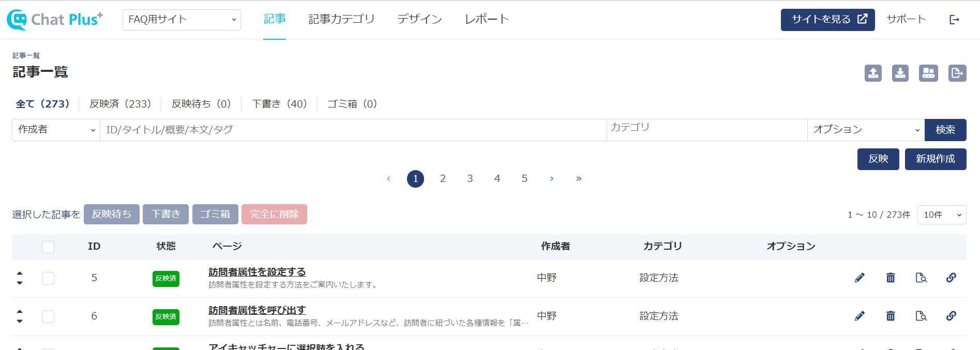Click the logout icon in the top bar
This screenshot has width=980, height=350.
coord(954,20)
